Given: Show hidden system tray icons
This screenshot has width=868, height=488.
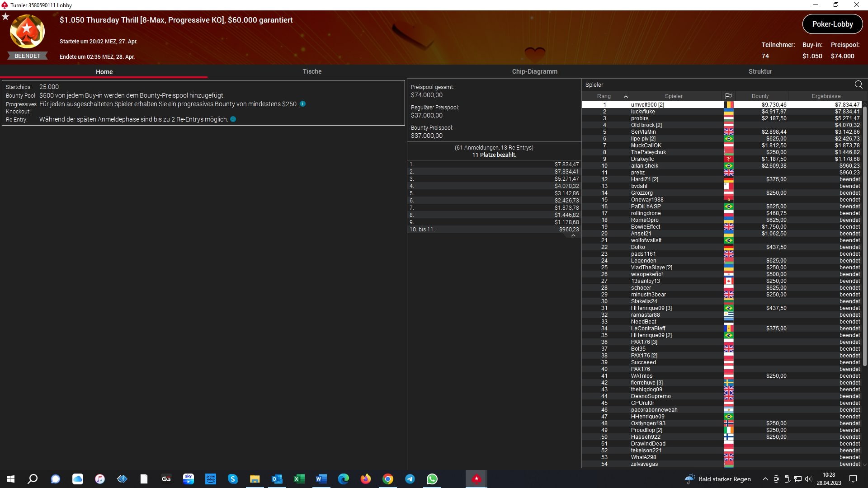Looking at the screenshot, I should (x=765, y=479).
